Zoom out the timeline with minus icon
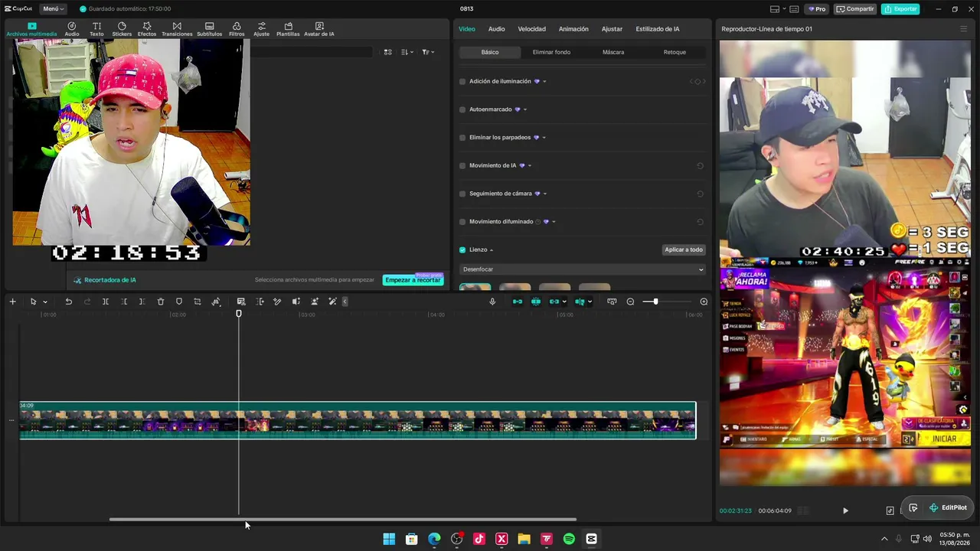Screen dimensions: 980x551 tap(630, 302)
